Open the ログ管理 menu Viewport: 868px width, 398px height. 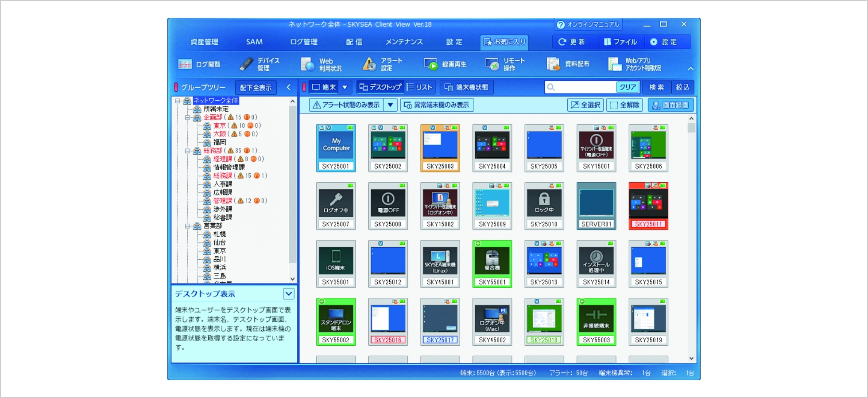pos(304,42)
